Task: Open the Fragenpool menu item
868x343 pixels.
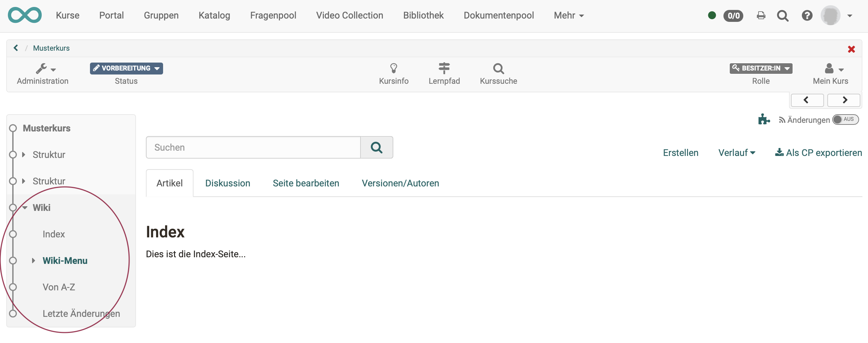Action: coord(273,15)
